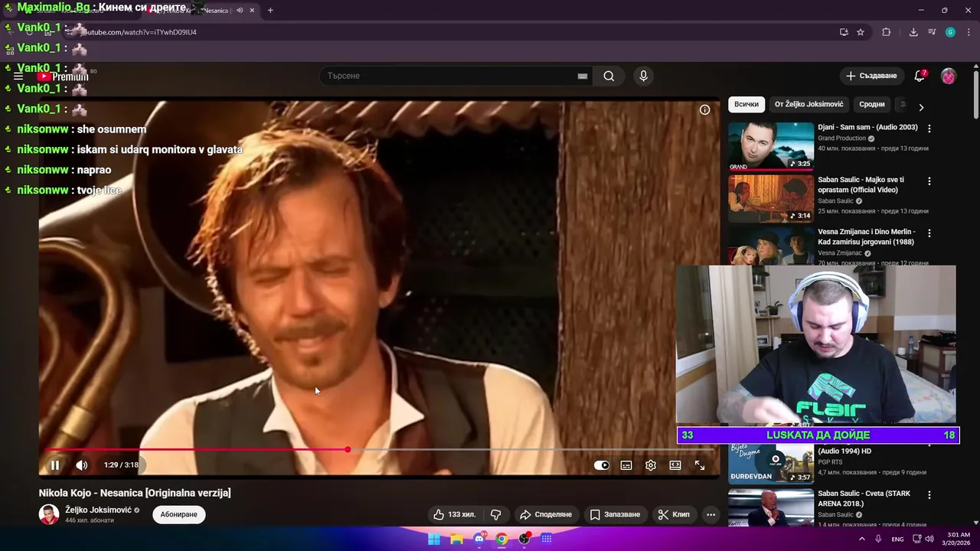Select the От Željko Joksimović chip

point(808,104)
